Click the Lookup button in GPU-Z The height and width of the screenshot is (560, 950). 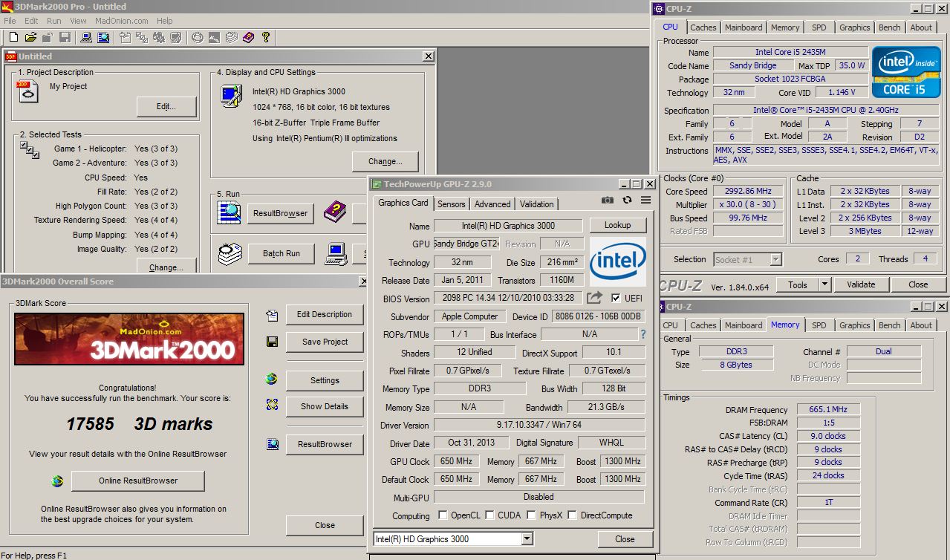point(617,225)
